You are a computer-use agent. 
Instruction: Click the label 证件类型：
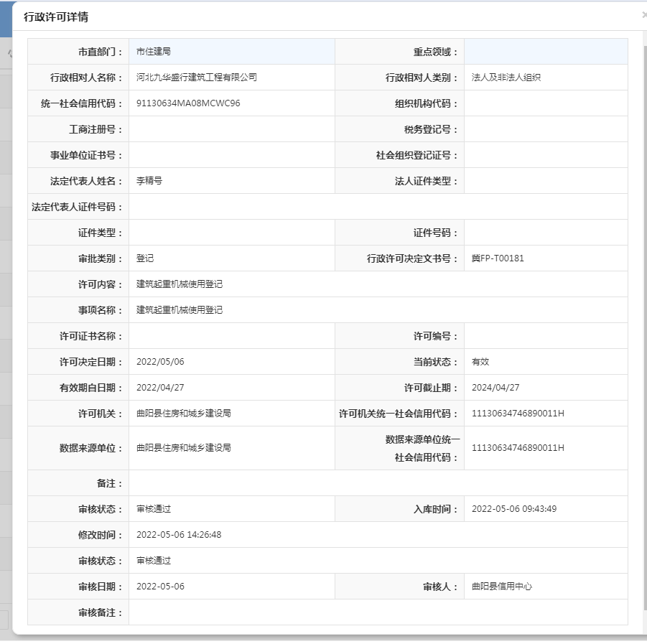pos(101,233)
